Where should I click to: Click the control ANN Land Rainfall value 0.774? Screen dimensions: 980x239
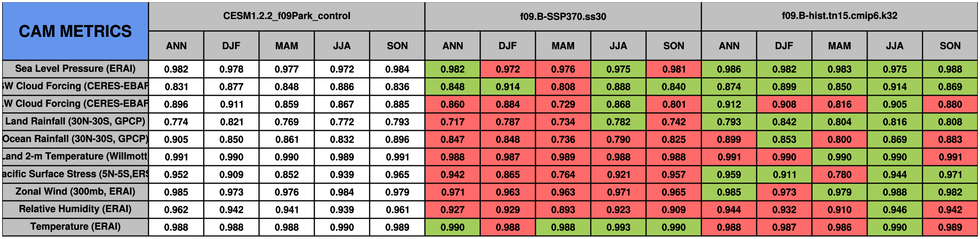[176, 122]
